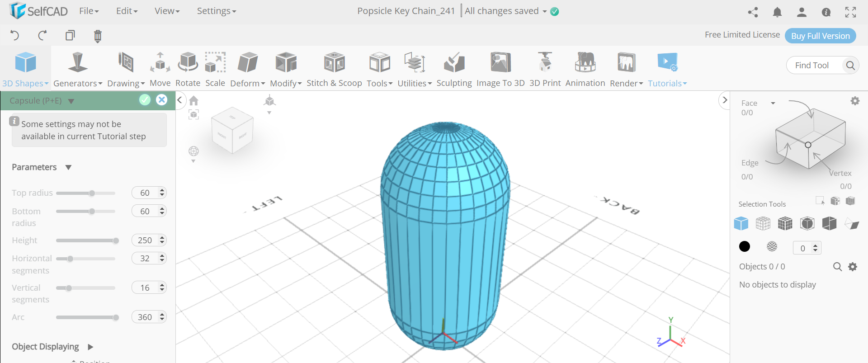Screen dimensions: 868x363
Task: Open the View menu
Action: 167,11
